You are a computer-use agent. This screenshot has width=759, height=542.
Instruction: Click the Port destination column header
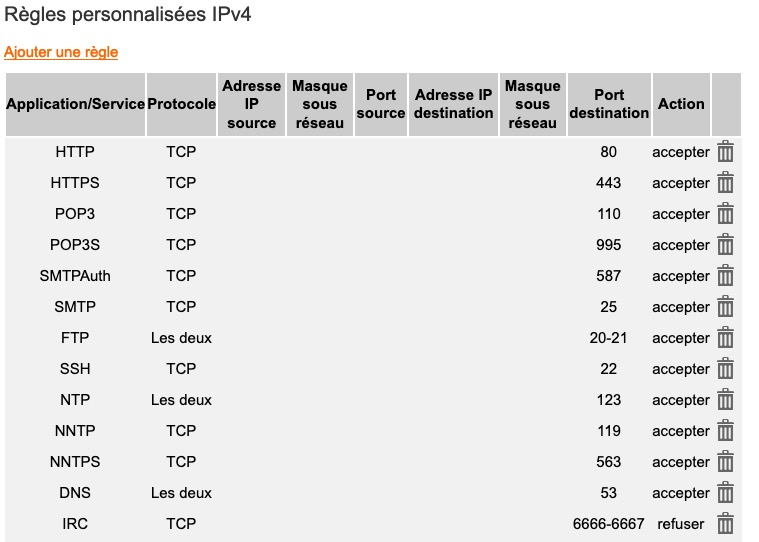[x=609, y=104]
